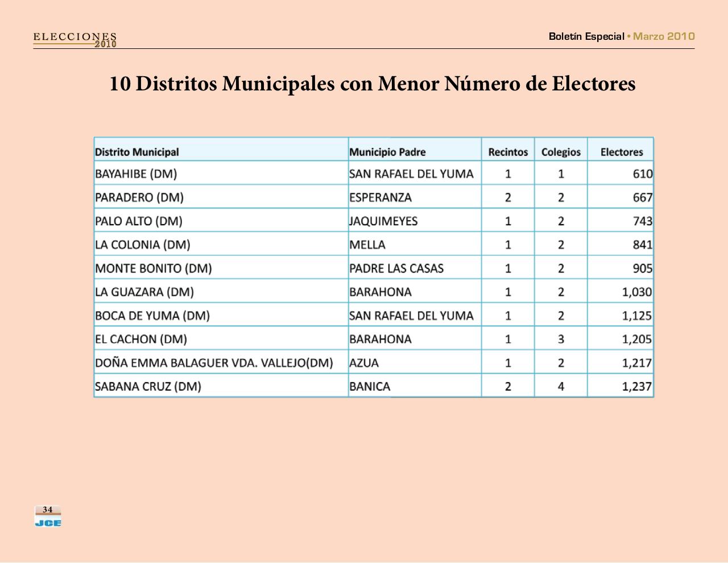Click the JCE logo icon

[49, 520]
